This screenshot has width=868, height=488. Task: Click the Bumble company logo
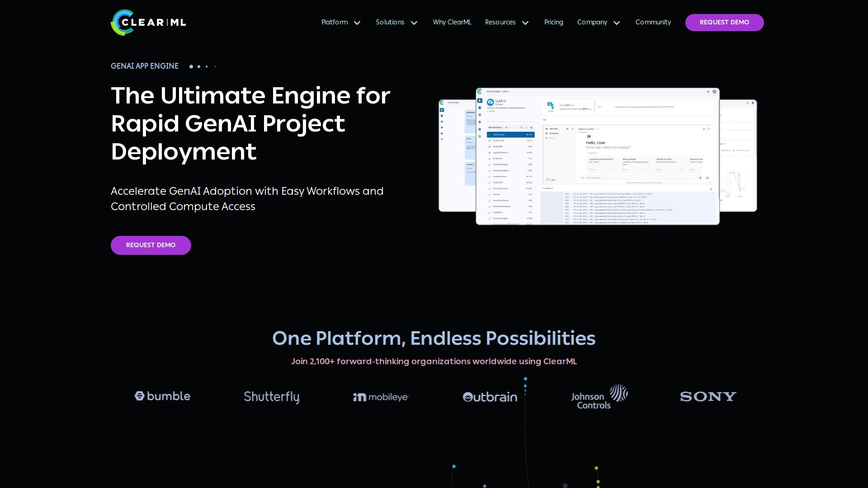162,396
